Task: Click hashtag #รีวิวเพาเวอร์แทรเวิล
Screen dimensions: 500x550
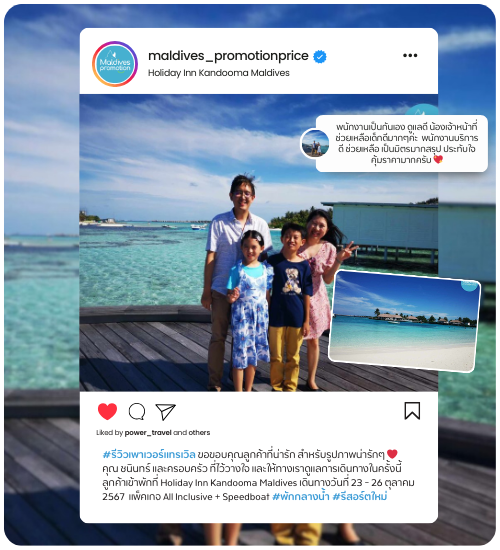Action: [149, 455]
